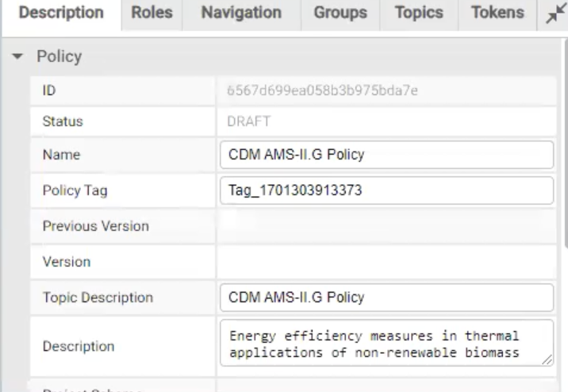Viewport: 568px width, 392px height.
Task: Click the empty Version value cell
Action: point(386,261)
